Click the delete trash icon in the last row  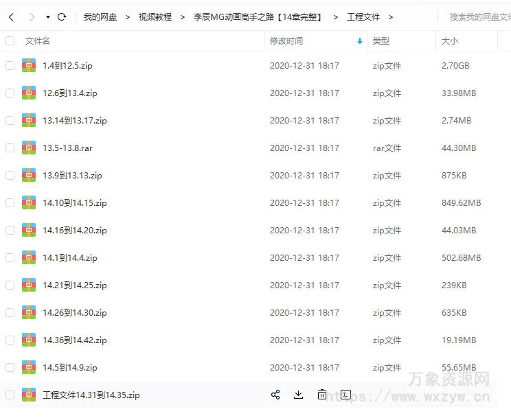pos(322,395)
